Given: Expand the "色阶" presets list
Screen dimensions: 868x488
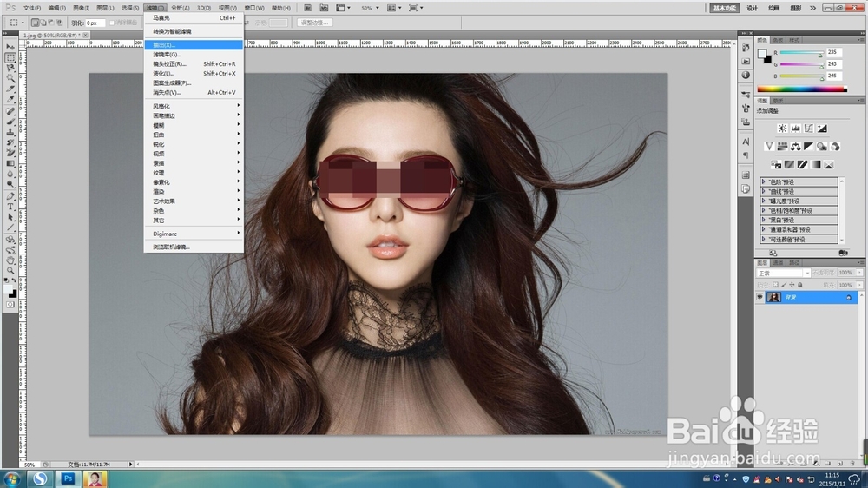Looking at the screenshot, I should (x=764, y=181).
